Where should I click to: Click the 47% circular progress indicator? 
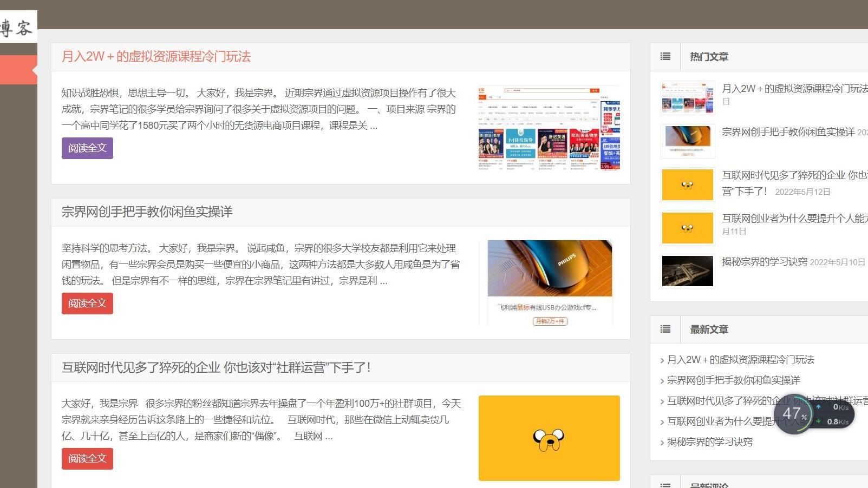click(793, 414)
